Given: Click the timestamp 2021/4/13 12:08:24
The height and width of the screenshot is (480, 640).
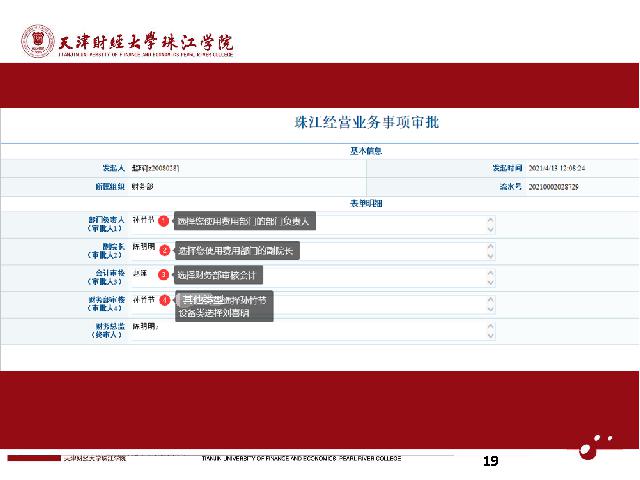Looking at the screenshot, I should coord(557,168).
